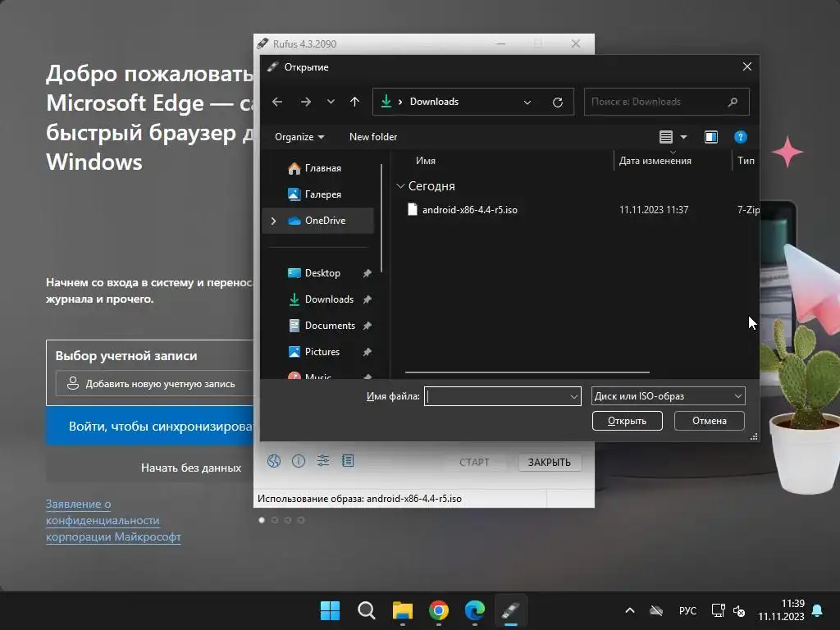
Task: Open File Explorer from taskbar
Action: click(402, 610)
